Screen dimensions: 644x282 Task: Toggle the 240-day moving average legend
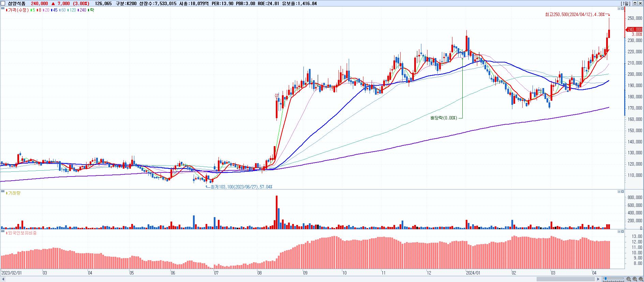click(x=82, y=10)
